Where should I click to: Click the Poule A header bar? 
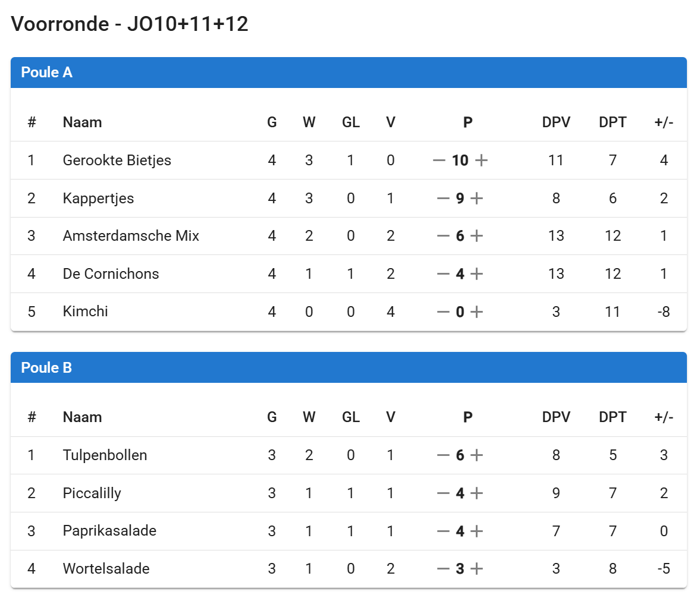coord(349,73)
